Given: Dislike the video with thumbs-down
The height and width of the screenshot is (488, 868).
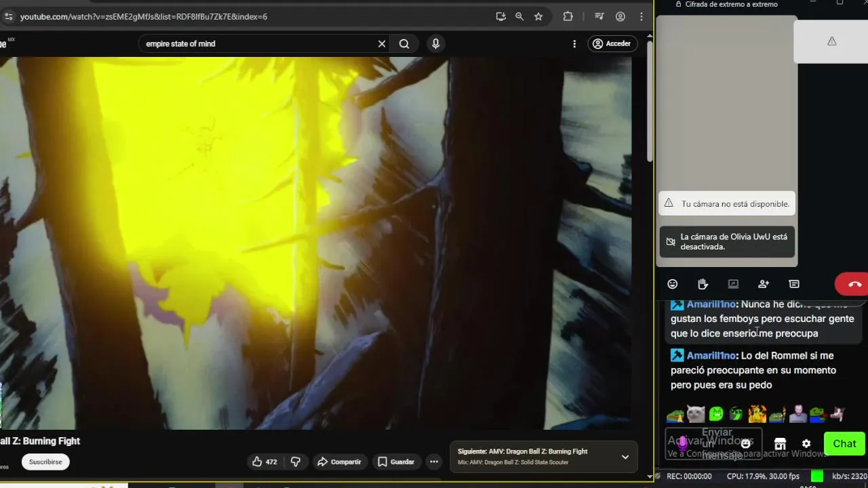Looking at the screenshot, I should click(x=296, y=462).
